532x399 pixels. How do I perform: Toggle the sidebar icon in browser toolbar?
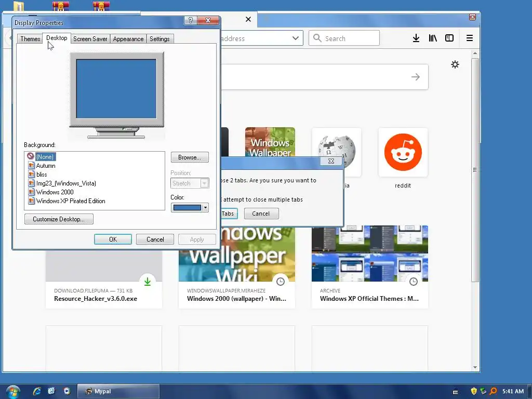449,38
